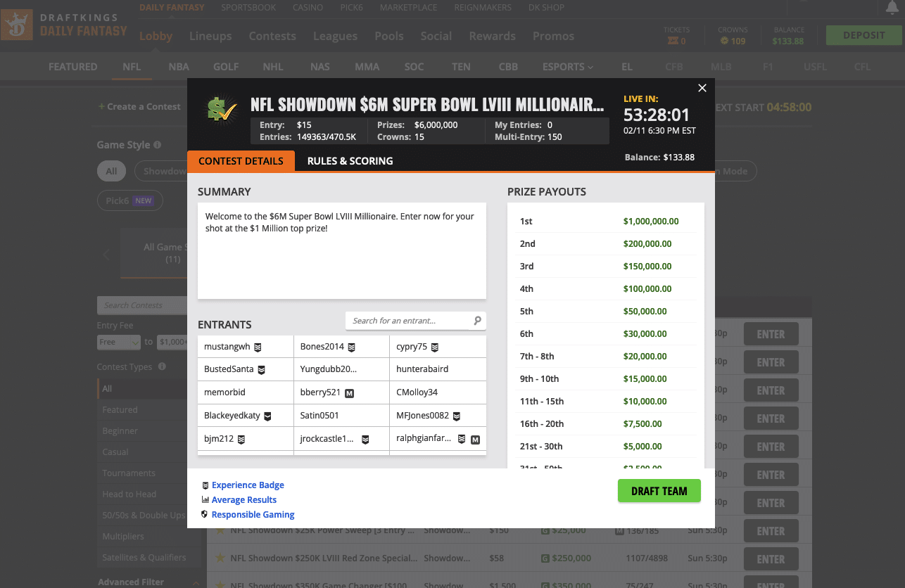Click star icon on $250K Red Zone contest
905x588 pixels.
pos(220,558)
